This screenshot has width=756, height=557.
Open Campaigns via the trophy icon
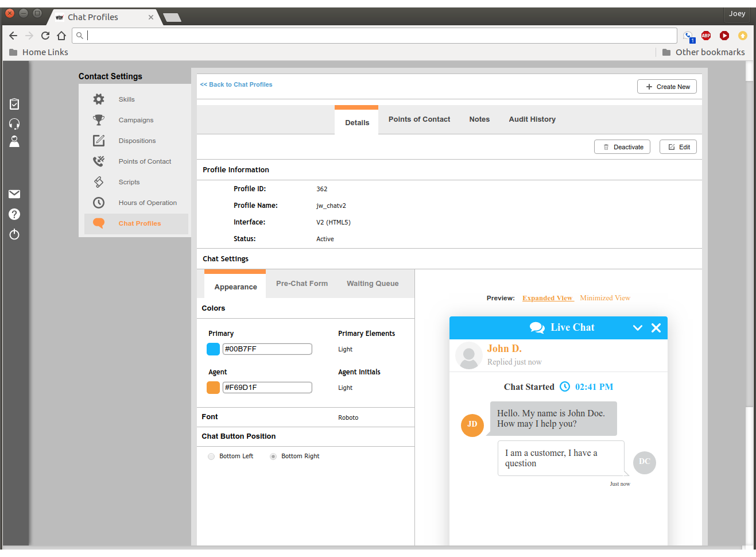coord(98,119)
